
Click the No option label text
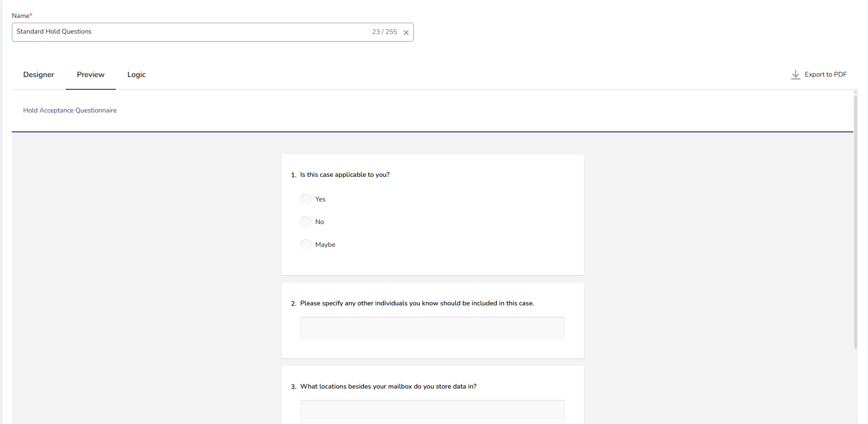320,222
